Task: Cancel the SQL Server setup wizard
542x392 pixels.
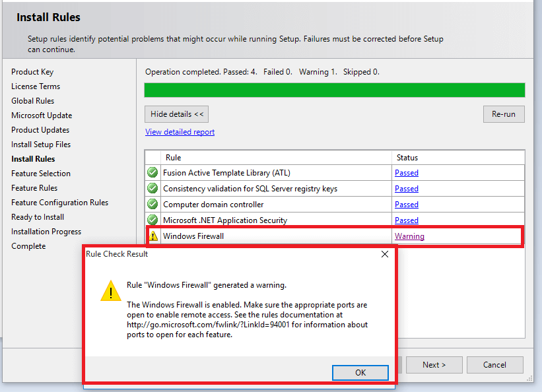Action: [494, 365]
